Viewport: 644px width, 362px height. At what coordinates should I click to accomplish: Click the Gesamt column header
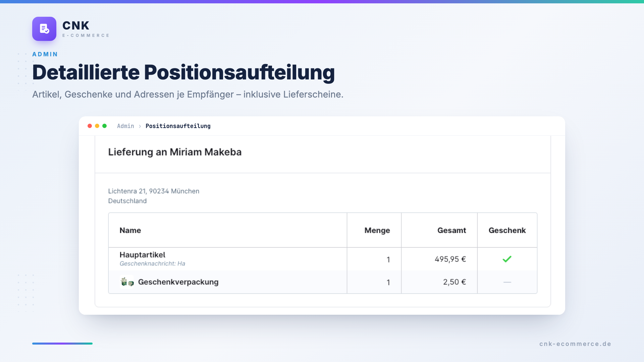451,230
